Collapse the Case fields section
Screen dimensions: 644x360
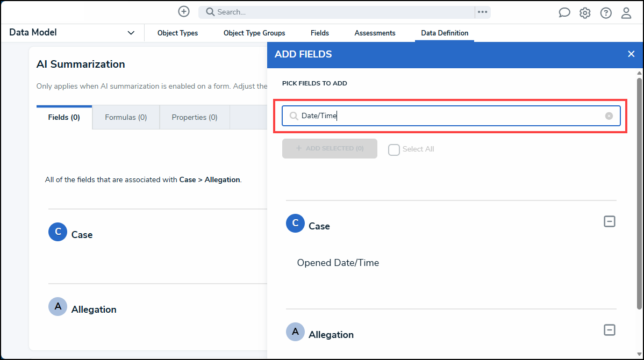coord(609,221)
